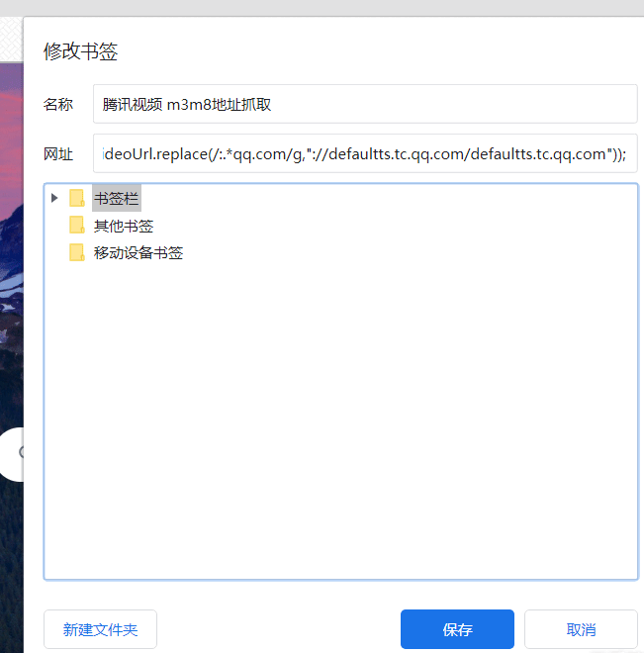Click the 书签栏 folder icon
This screenshot has height=653, width=644.
tap(77, 199)
